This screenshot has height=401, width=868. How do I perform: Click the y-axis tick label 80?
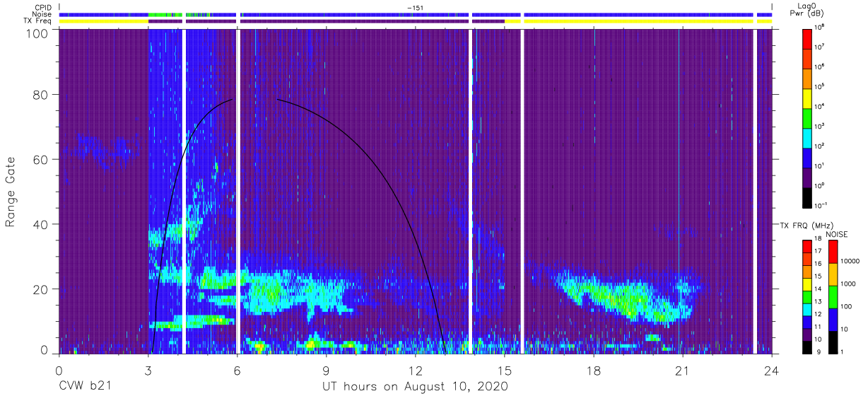click(x=40, y=95)
